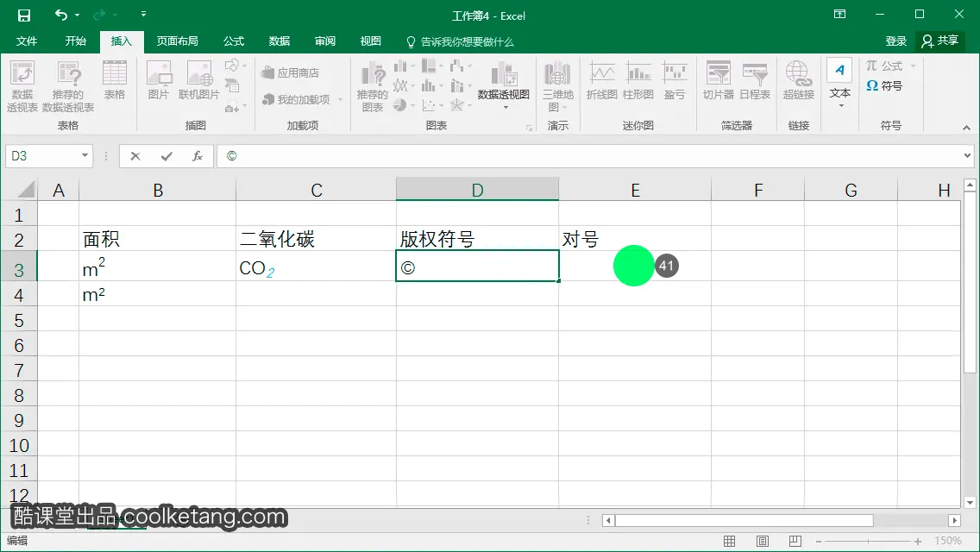Click cell with text 面积
Image resolution: width=980 pixels, height=552 pixels.
coord(158,239)
